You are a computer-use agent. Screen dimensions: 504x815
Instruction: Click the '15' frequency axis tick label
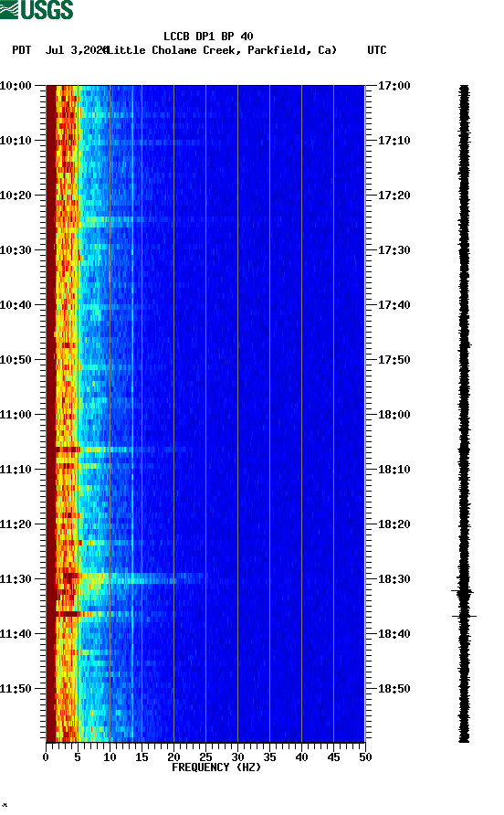point(142,757)
